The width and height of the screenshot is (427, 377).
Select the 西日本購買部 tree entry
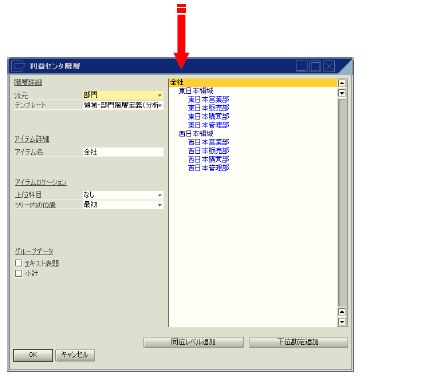coord(209,159)
